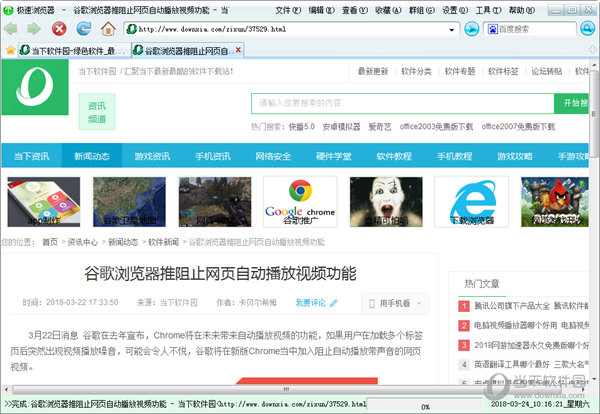The image size is (600, 414).
Task: Expand the 用手机看 dropdown
Action: pyautogui.click(x=395, y=303)
